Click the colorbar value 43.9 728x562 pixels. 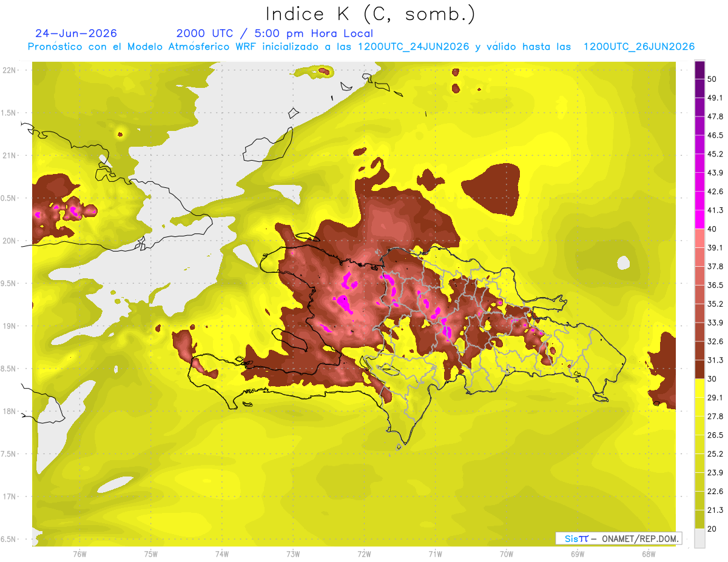click(x=715, y=173)
